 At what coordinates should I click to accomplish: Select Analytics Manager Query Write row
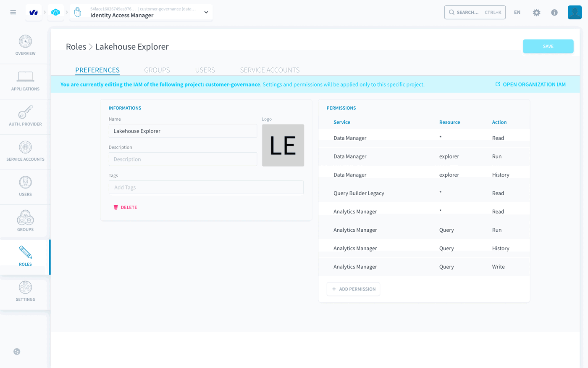point(424,267)
